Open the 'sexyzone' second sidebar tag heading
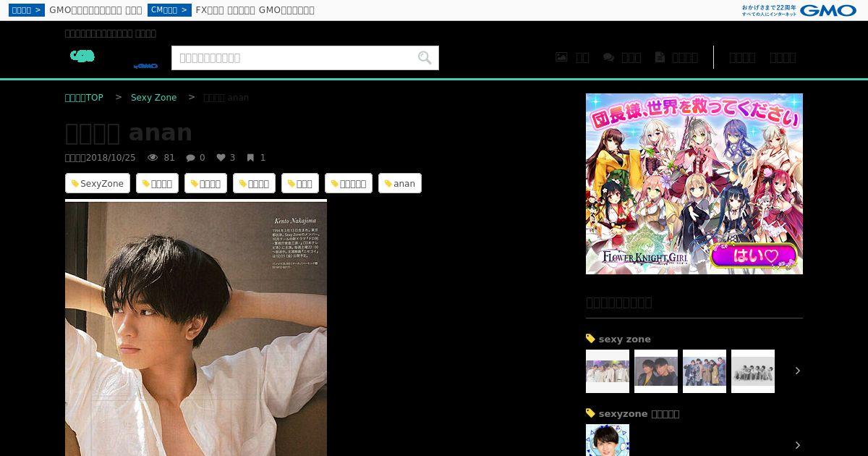This screenshot has height=456, width=868. coord(639,413)
